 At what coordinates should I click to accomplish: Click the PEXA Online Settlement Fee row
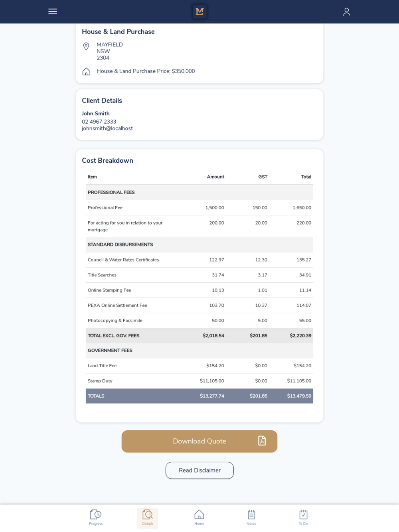199,305
